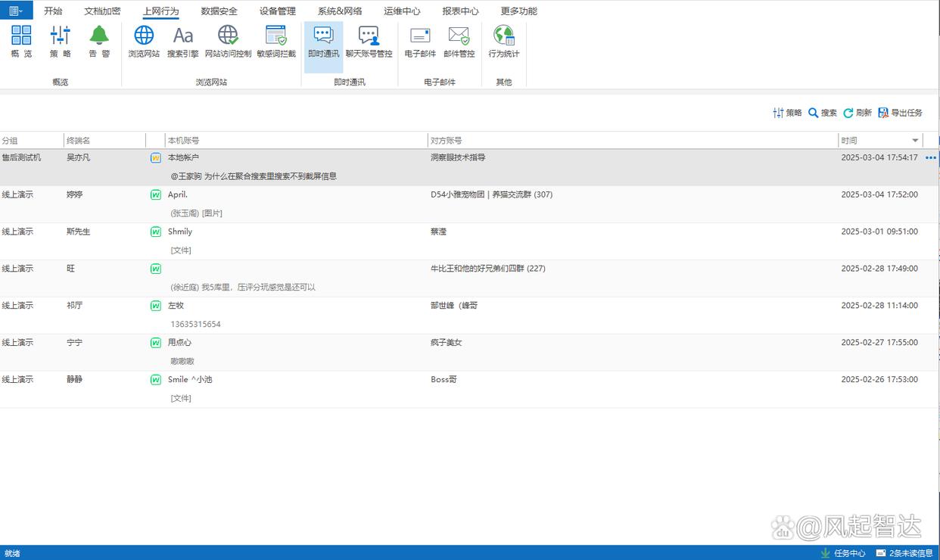Select the 搜索引擎 Aa icon

click(x=183, y=42)
